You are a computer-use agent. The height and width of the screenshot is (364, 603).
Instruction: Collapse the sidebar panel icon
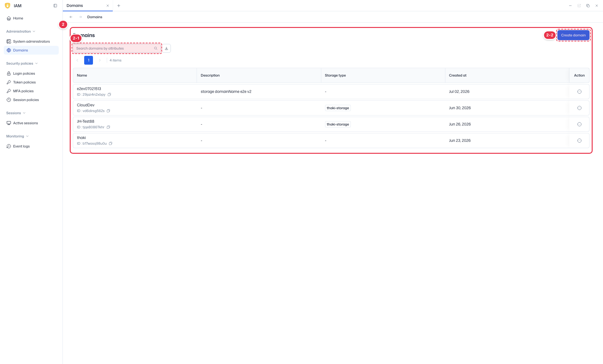click(55, 6)
